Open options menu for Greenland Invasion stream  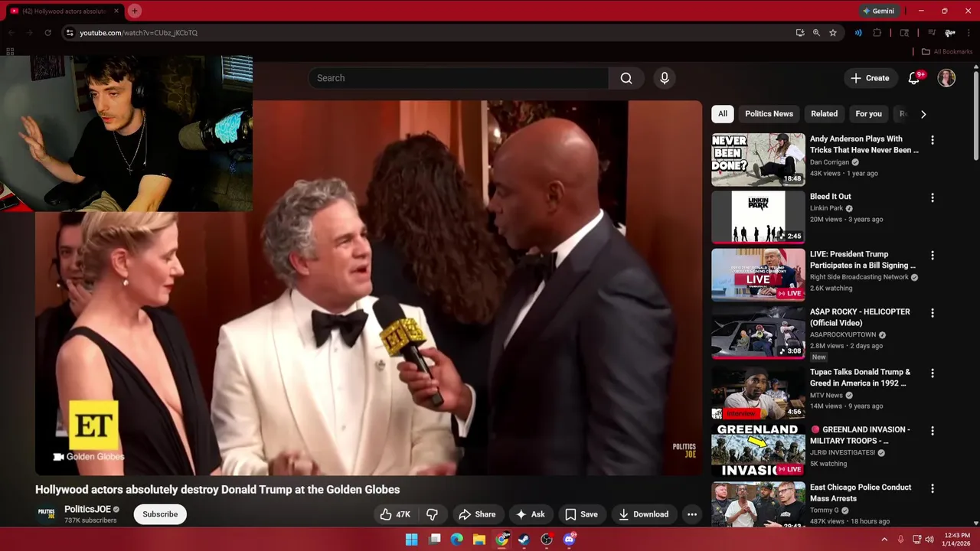932,431
